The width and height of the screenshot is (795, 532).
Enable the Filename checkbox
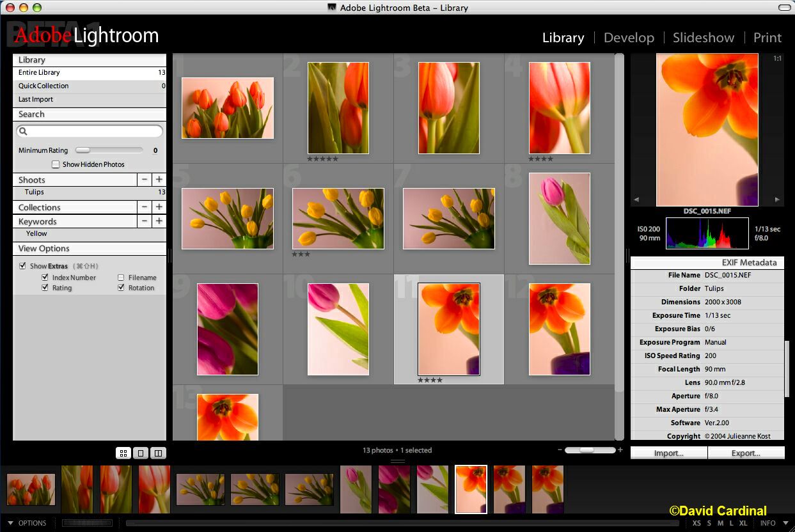pos(122,278)
